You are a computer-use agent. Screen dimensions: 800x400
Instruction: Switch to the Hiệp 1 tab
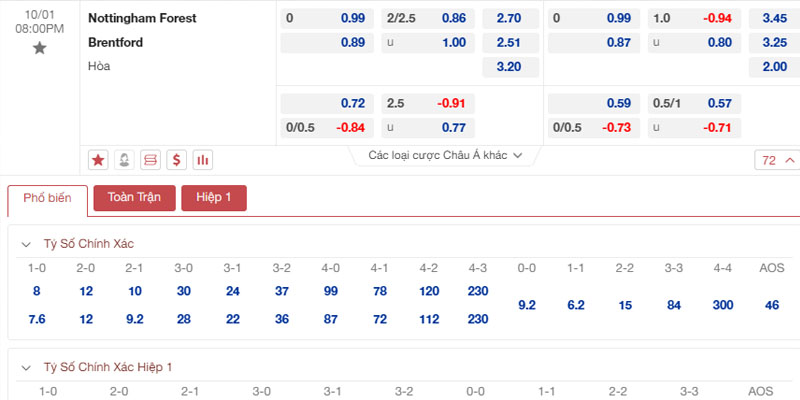214,197
